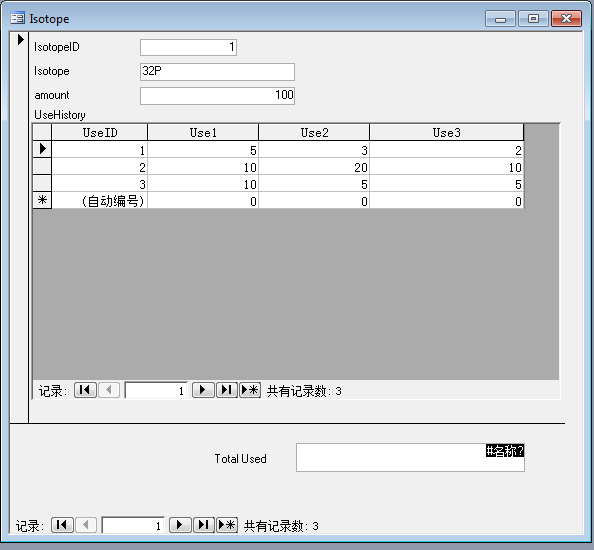
Task: Select the main form record selector arrow
Action: [x=20, y=39]
